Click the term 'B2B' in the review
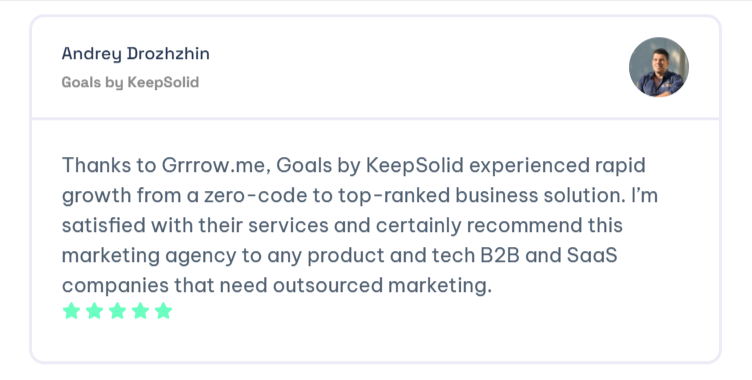This screenshot has height=380, width=752. (500, 255)
